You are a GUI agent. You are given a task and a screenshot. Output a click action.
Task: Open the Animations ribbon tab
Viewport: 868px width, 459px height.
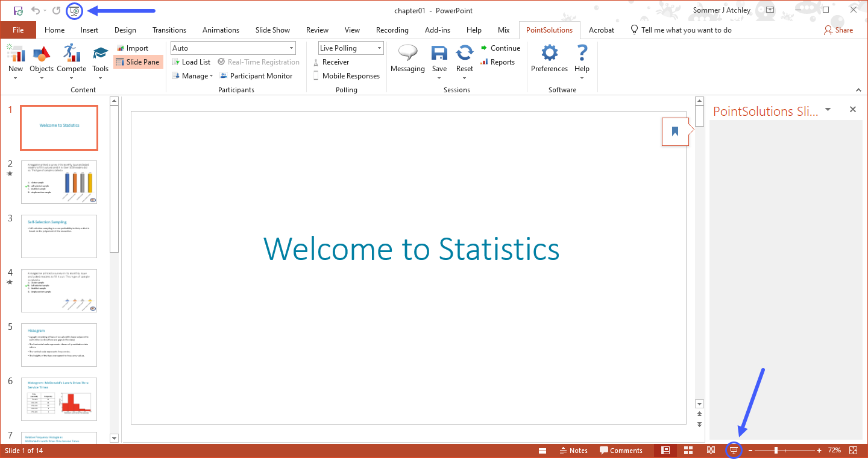coord(221,30)
